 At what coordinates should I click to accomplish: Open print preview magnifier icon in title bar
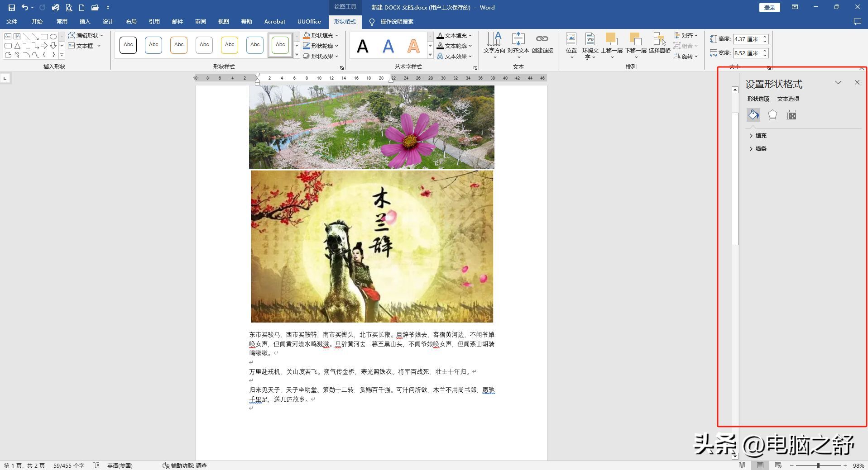69,7
